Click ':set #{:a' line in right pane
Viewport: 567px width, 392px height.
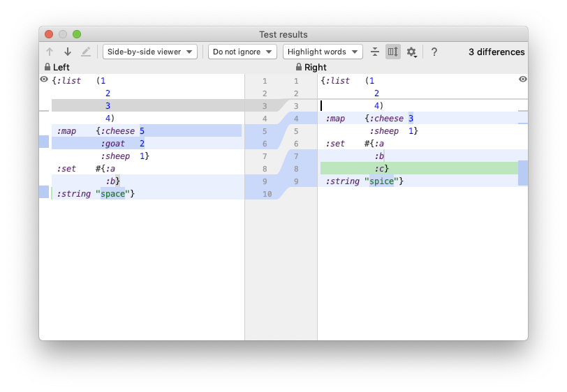pyautogui.click(x=355, y=144)
